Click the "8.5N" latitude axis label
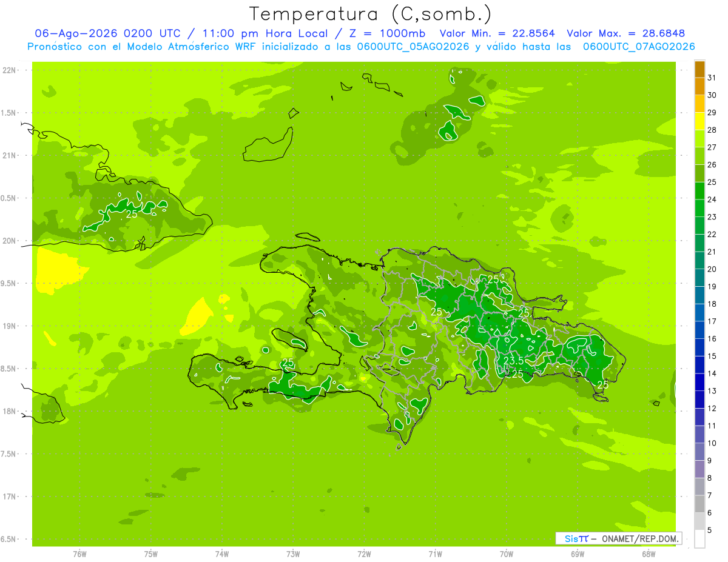Image resolution: width=728 pixels, height=562 pixels. tap(8, 369)
